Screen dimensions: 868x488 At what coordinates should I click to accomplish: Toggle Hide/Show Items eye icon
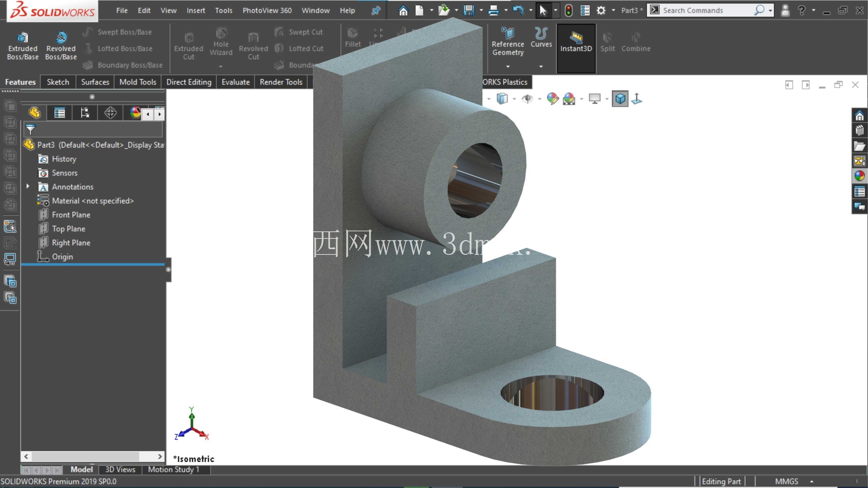point(527,99)
